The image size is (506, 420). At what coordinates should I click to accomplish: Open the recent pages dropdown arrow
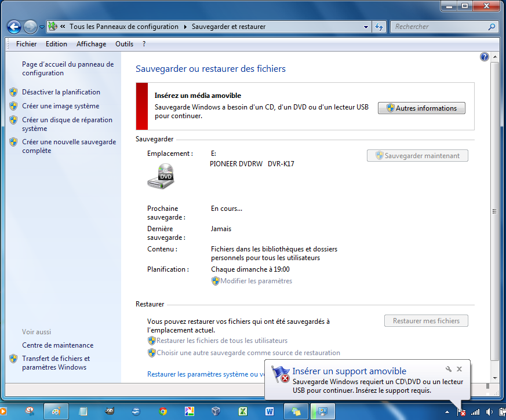(42, 27)
